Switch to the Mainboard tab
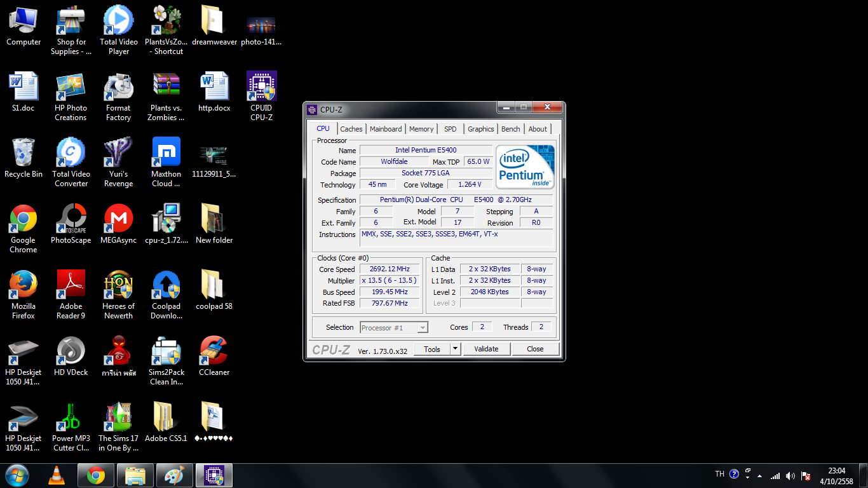868x488 pixels. pos(386,129)
